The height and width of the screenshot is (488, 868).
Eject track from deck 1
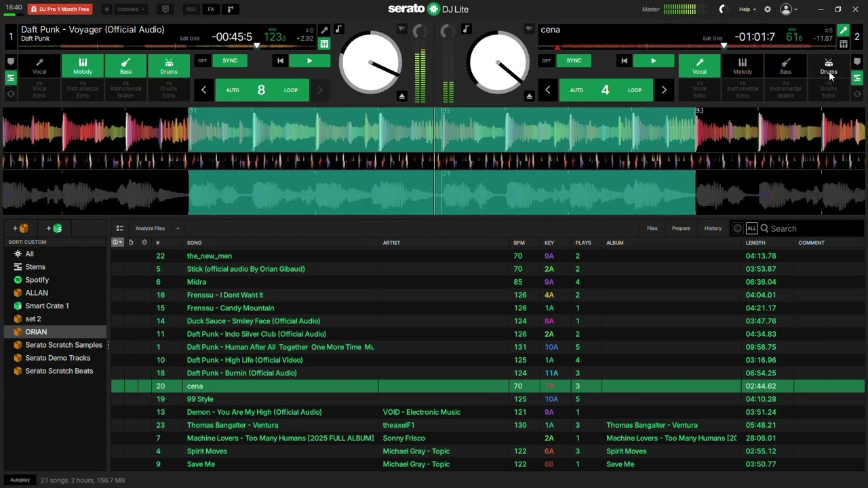402,96
